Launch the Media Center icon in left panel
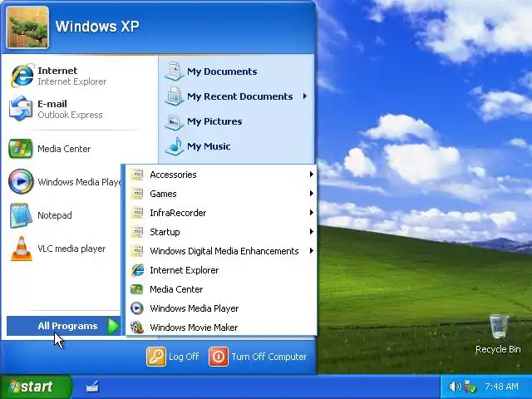 pyautogui.click(x=21, y=149)
